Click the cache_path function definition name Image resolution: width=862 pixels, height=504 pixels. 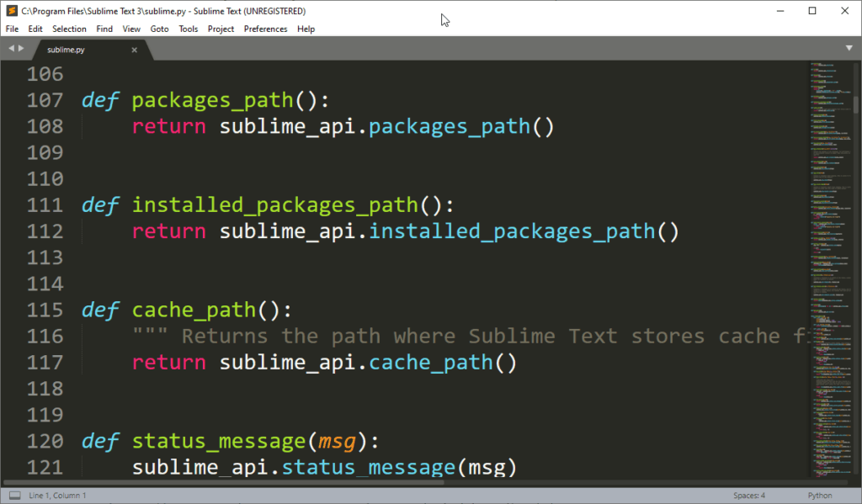tap(194, 310)
